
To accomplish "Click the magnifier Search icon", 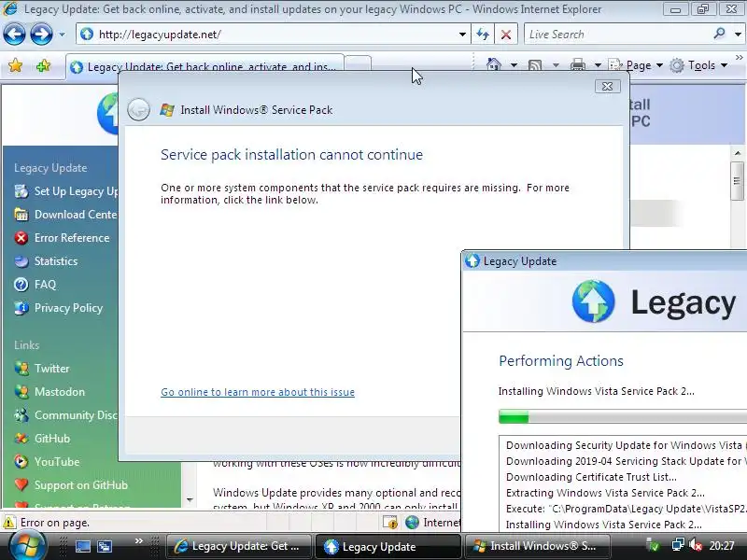I will point(719,34).
